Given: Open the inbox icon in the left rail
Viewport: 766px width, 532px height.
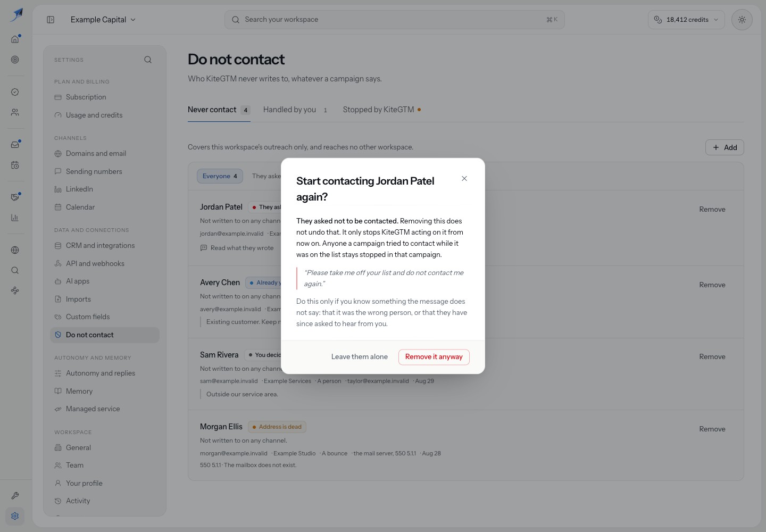Looking at the screenshot, I should tap(15, 145).
